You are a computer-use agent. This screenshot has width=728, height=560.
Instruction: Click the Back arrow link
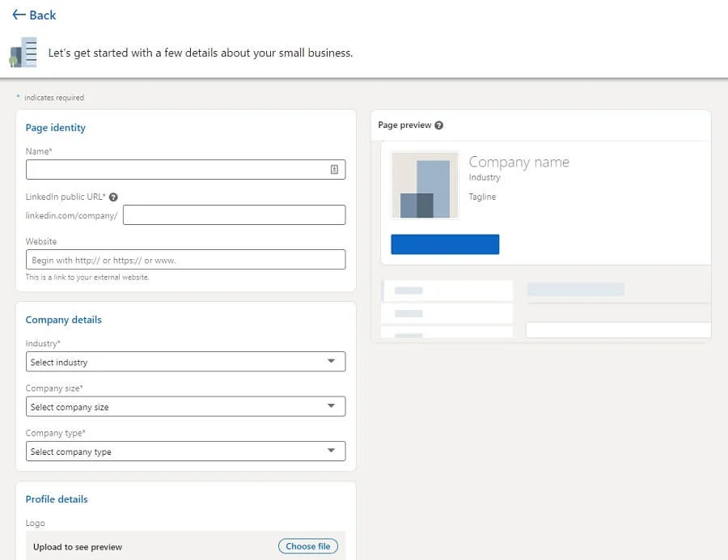point(34,15)
